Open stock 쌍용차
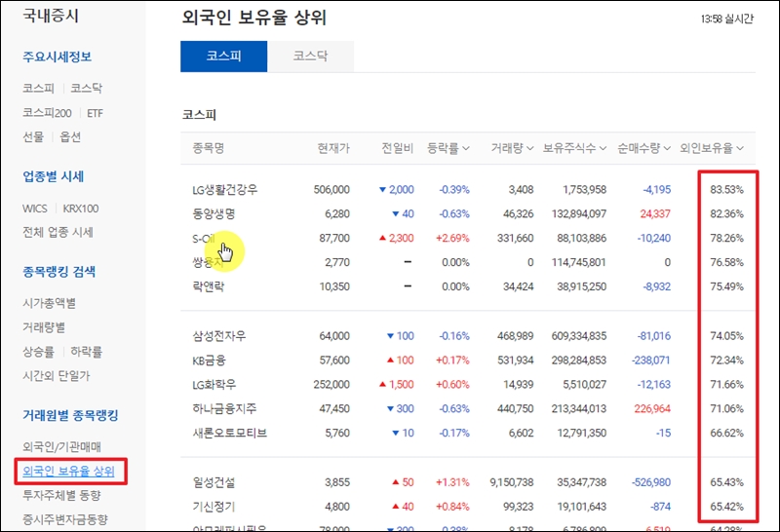Image resolution: width=780 pixels, height=532 pixels. pyautogui.click(x=209, y=262)
